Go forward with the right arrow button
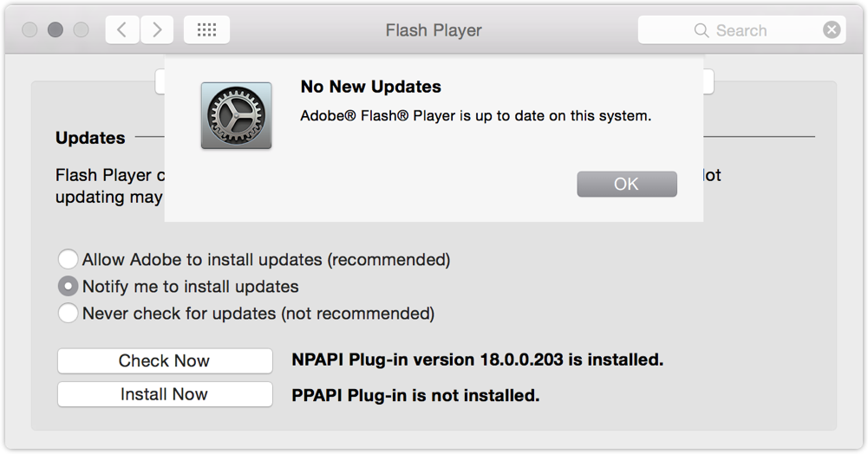Screen dimensions: 868x454 point(157,29)
